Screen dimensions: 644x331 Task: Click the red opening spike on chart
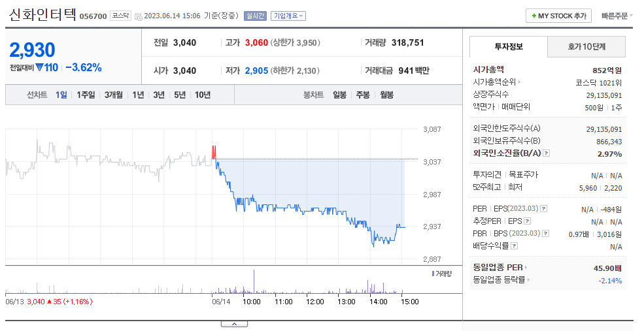click(214, 152)
